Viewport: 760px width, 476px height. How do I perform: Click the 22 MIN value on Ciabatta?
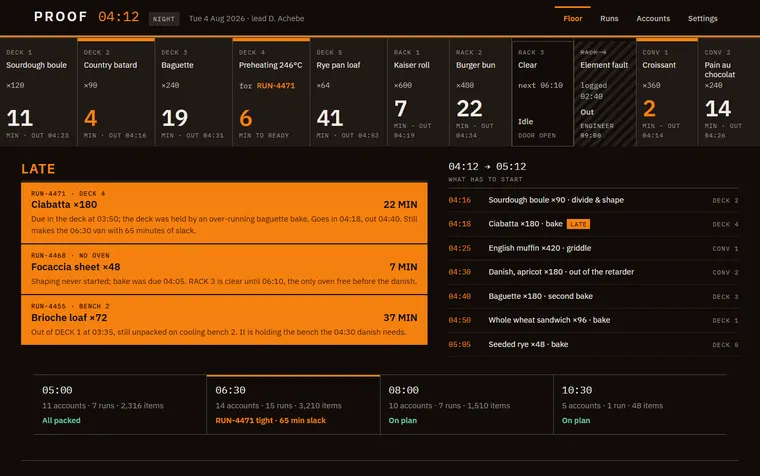[x=400, y=205]
